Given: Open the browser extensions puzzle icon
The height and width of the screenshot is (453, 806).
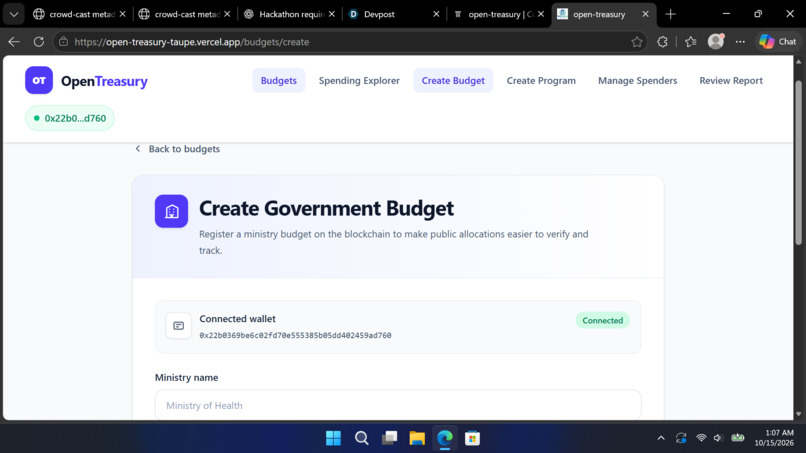Looking at the screenshot, I should point(662,42).
